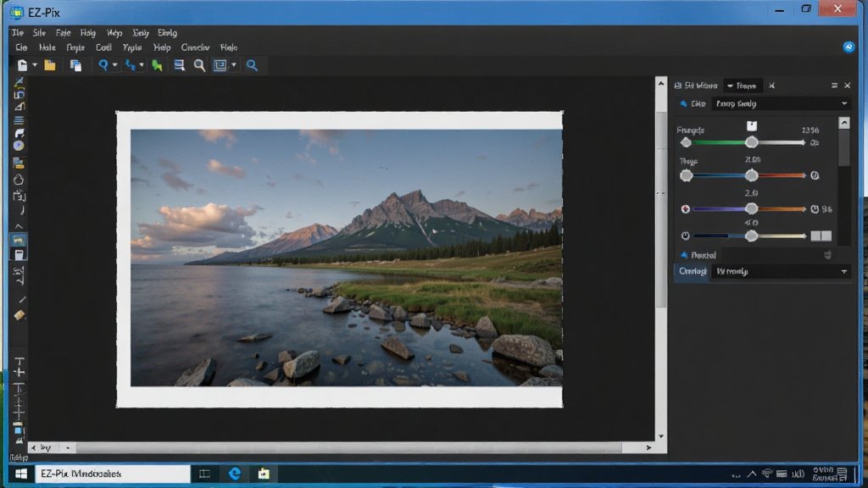Click the blue round icon below the window controls
Screen dimensions: 868x488
[849, 47]
